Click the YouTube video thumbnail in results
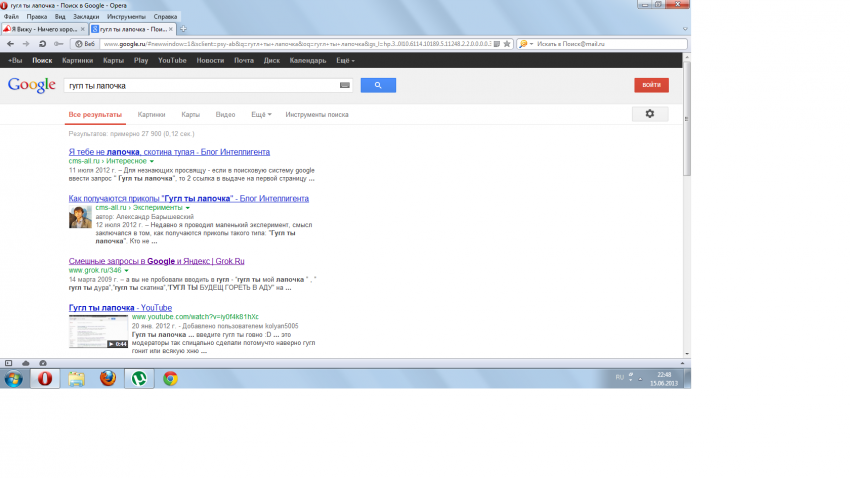Screen dimensions: 850x478 (x=98, y=331)
